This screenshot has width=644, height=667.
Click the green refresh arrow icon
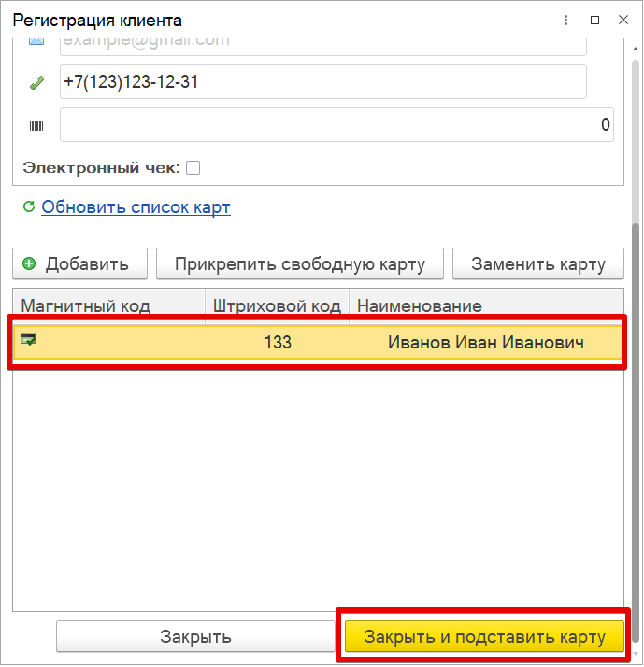point(29,206)
